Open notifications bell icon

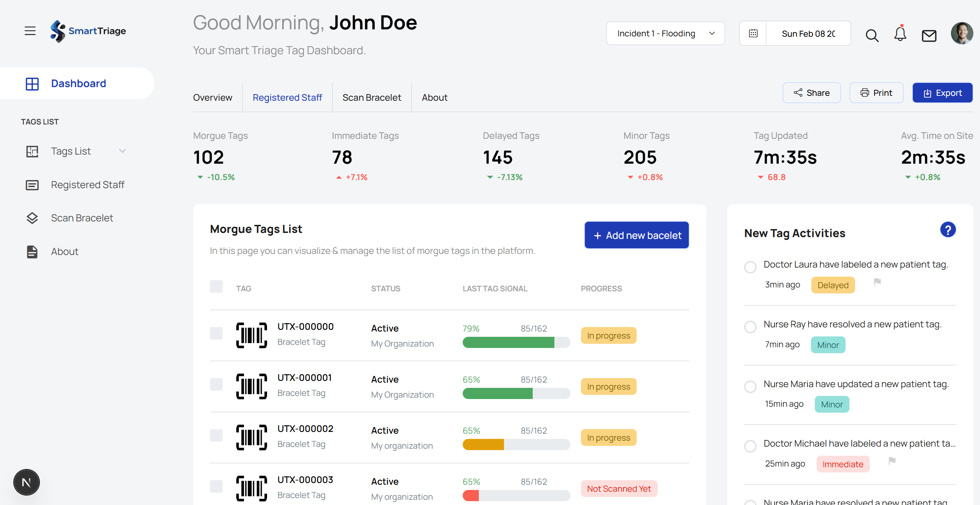(900, 34)
